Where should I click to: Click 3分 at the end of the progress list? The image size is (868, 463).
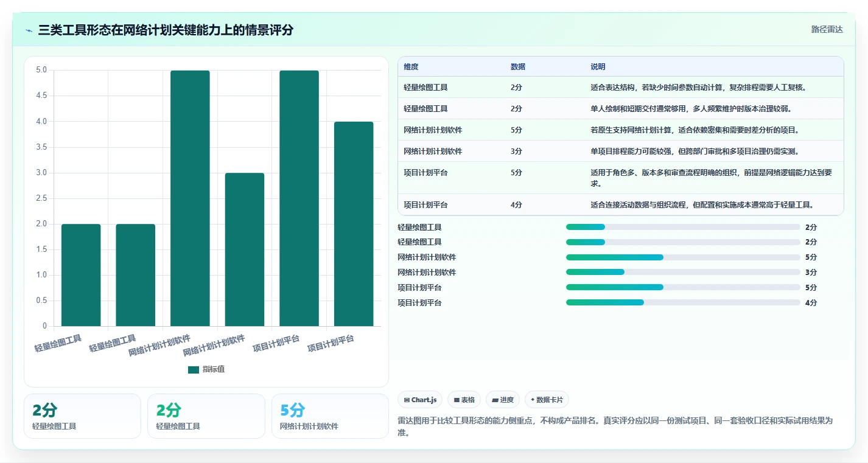click(811, 273)
